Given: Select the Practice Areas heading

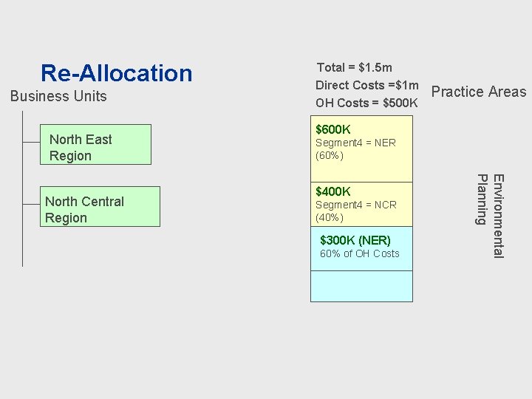Looking at the screenshot, I should [479, 92].
